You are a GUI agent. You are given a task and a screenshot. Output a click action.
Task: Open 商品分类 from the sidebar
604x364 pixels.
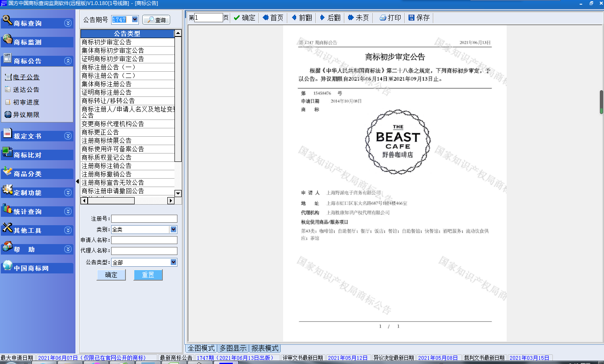coord(28,174)
